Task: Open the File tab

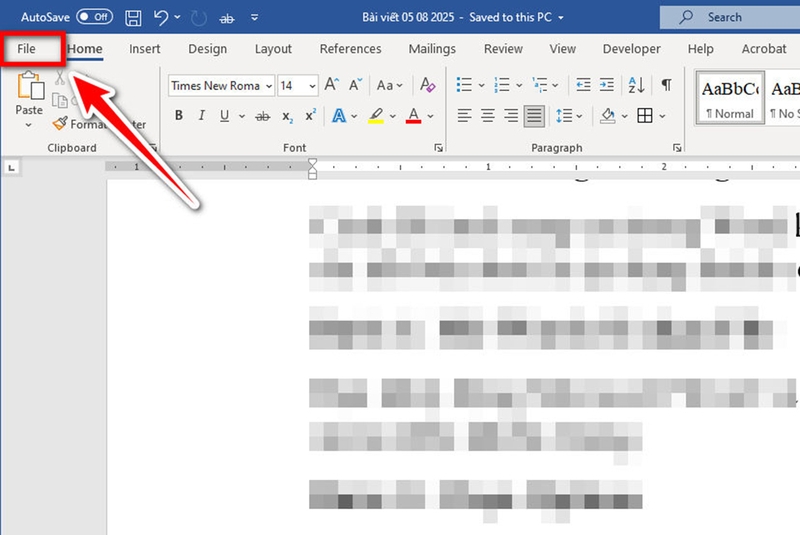Action: (27, 49)
